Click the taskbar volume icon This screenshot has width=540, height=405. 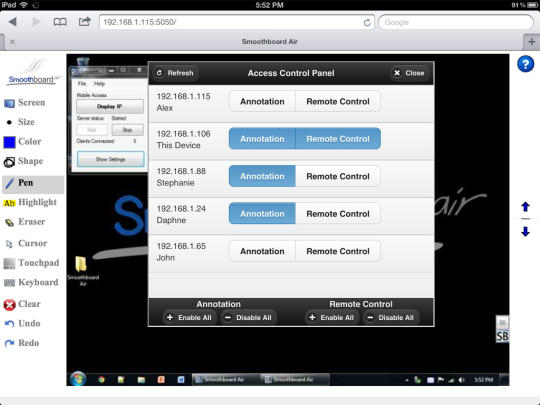click(461, 380)
